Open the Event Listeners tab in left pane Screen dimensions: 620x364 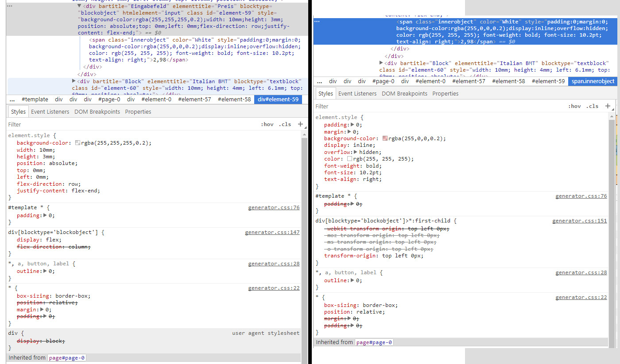click(x=50, y=112)
